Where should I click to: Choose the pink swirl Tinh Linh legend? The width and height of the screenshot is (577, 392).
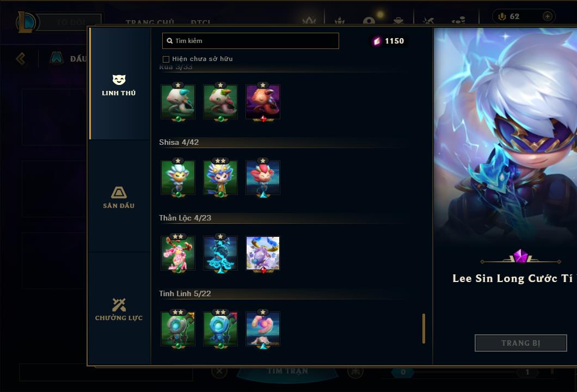tap(263, 329)
